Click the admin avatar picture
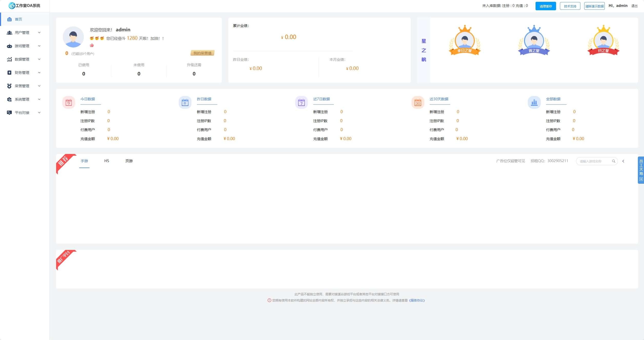The image size is (644, 340). click(x=73, y=37)
